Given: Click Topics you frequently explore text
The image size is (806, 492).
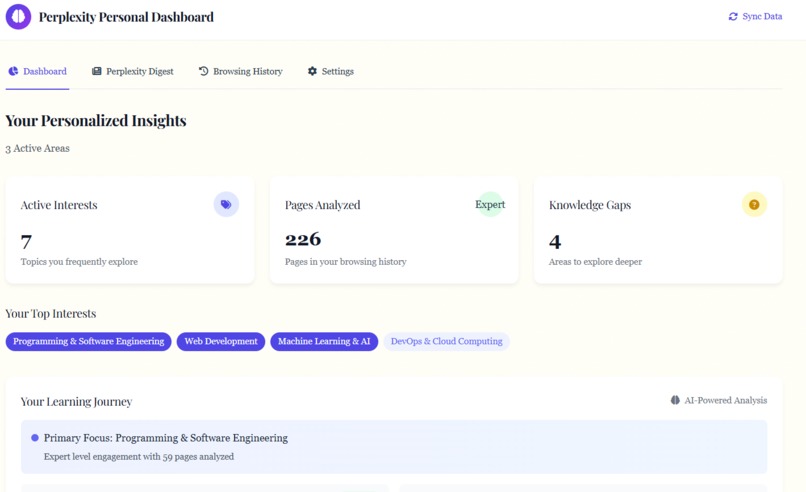Looking at the screenshot, I should [79, 262].
